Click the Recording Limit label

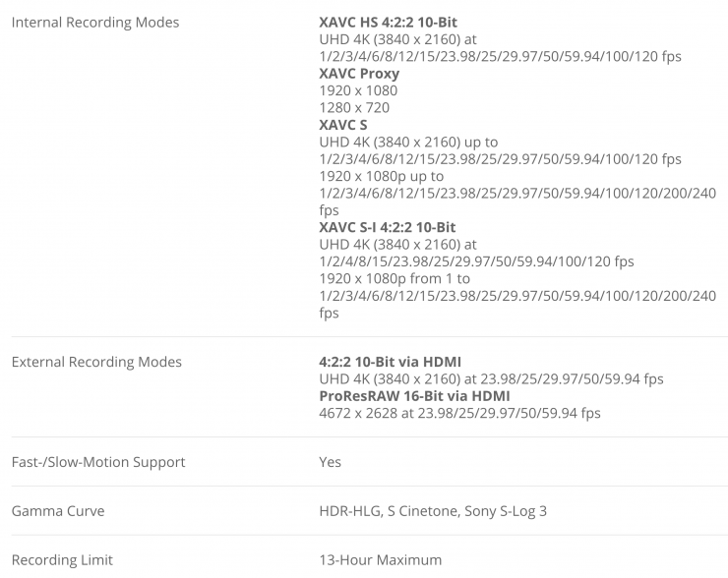click(x=62, y=560)
